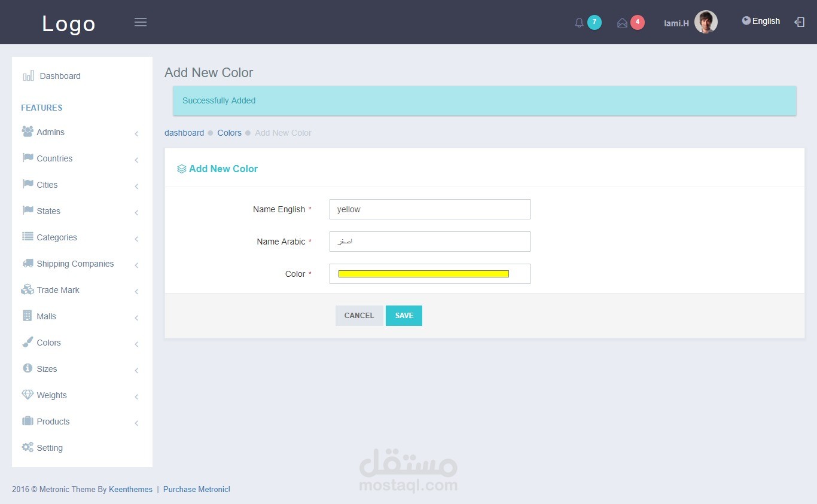
Task: Click the Sizes info icon
Action: pos(28,368)
